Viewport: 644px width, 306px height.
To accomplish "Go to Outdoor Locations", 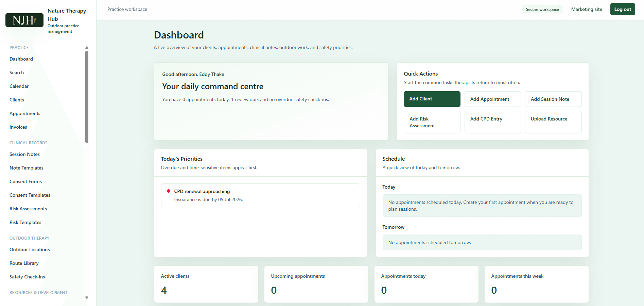I will click(x=30, y=249).
